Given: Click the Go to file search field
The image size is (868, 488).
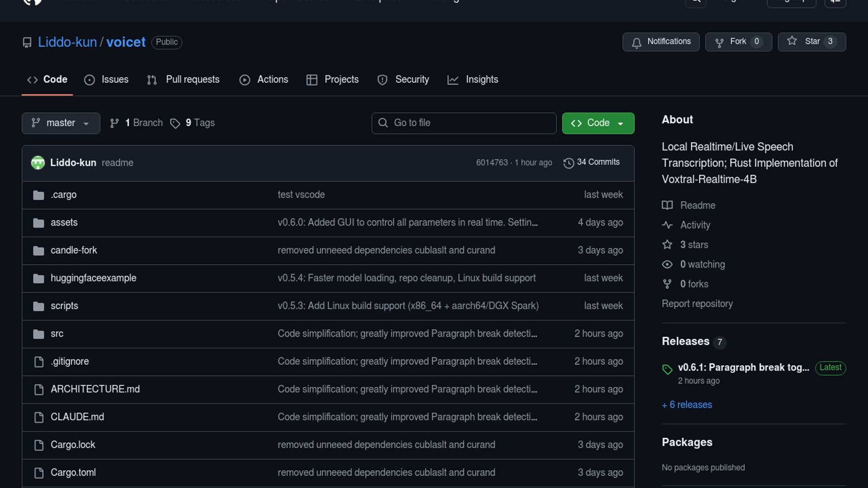Looking at the screenshot, I should pyautogui.click(x=463, y=123).
